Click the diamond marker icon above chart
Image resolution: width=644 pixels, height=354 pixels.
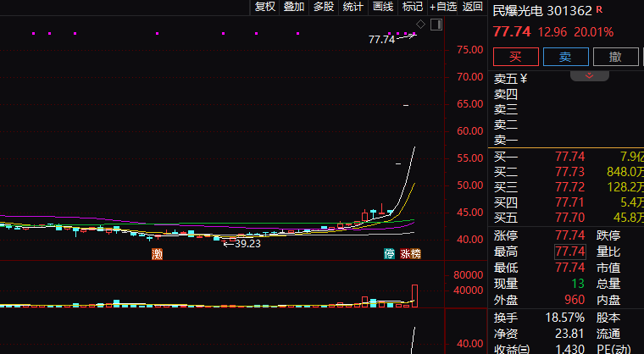419,23
